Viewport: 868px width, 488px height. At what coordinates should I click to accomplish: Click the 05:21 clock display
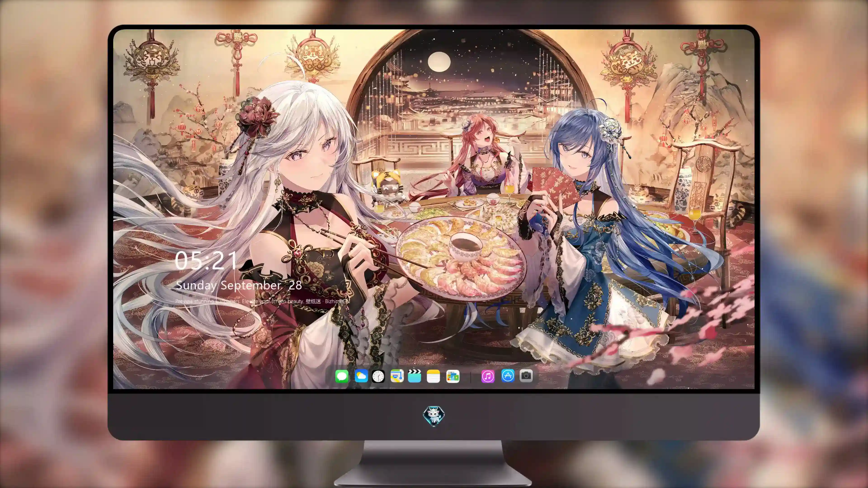point(205,260)
